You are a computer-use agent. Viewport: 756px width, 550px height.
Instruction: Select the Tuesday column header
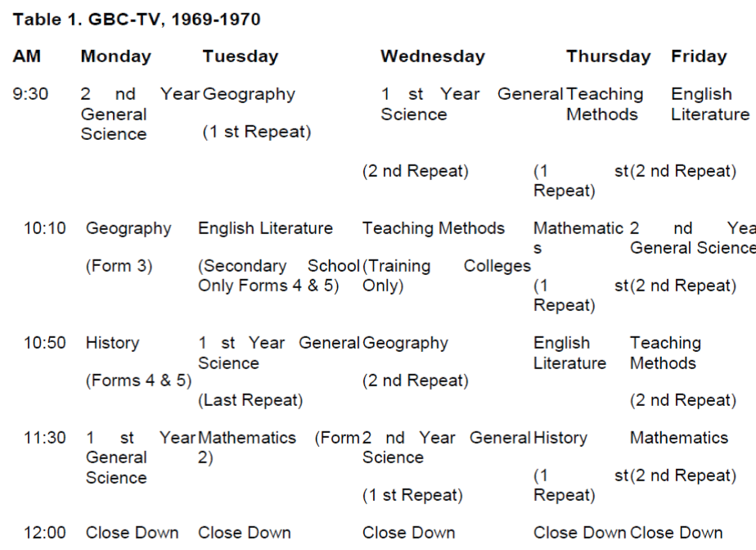(240, 56)
